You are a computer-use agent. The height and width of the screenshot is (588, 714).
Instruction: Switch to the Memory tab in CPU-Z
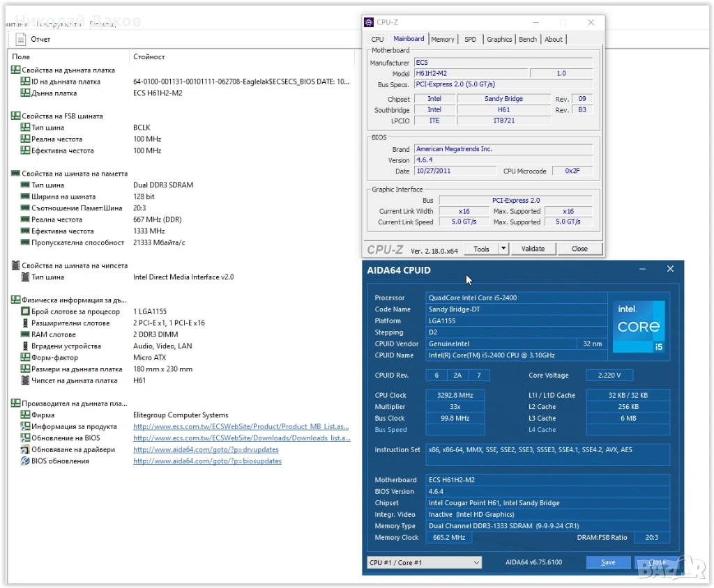(443, 39)
